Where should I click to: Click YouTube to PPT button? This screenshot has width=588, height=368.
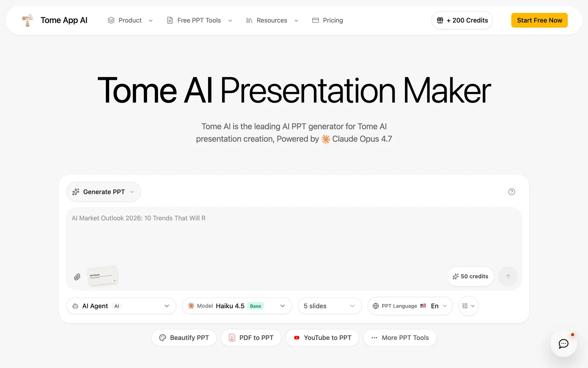[322, 337]
